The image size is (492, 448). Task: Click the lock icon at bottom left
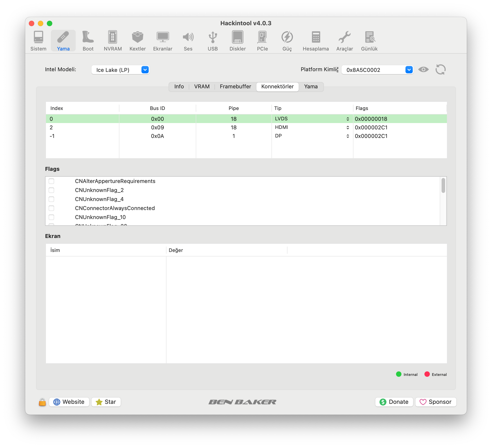click(42, 402)
